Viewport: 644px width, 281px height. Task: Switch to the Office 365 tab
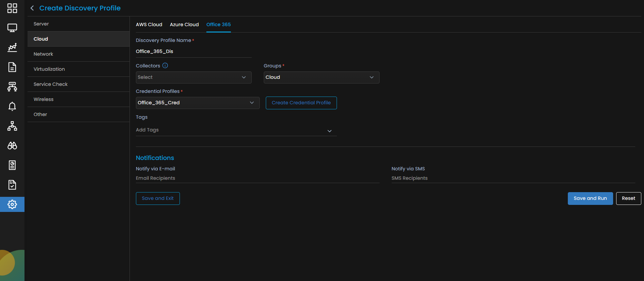point(218,24)
